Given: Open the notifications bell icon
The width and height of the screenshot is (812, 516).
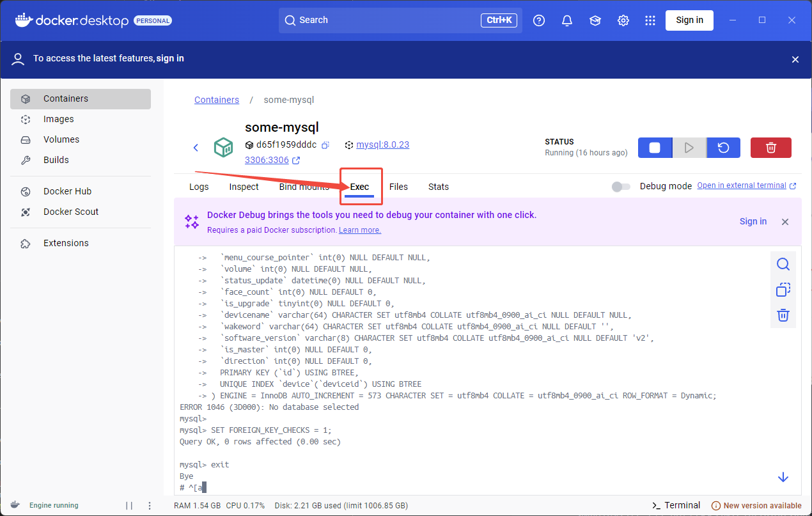Looking at the screenshot, I should click(567, 20).
